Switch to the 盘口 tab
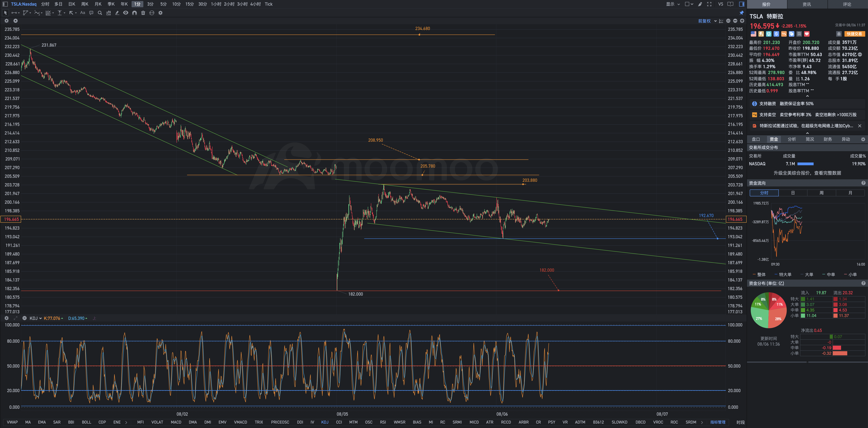The width and height of the screenshot is (868, 428). tap(756, 139)
